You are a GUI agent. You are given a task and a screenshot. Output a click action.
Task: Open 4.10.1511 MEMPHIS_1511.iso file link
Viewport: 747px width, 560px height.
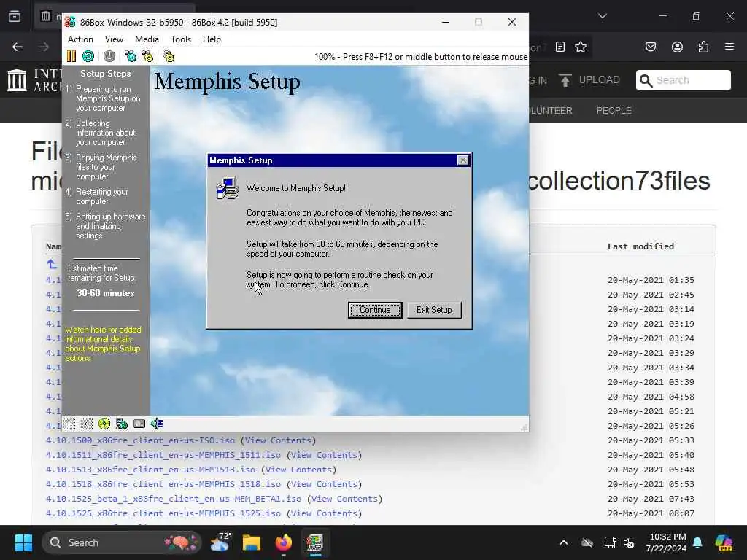pyautogui.click(x=163, y=455)
